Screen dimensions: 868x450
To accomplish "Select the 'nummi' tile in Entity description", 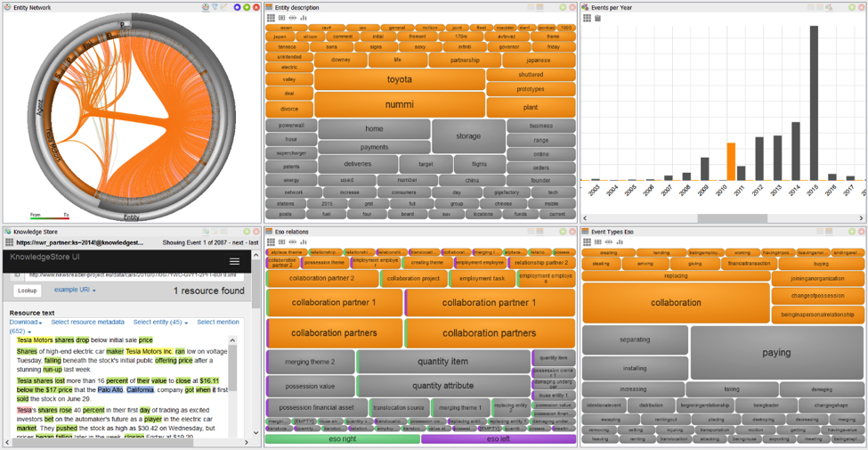I will (x=399, y=103).
